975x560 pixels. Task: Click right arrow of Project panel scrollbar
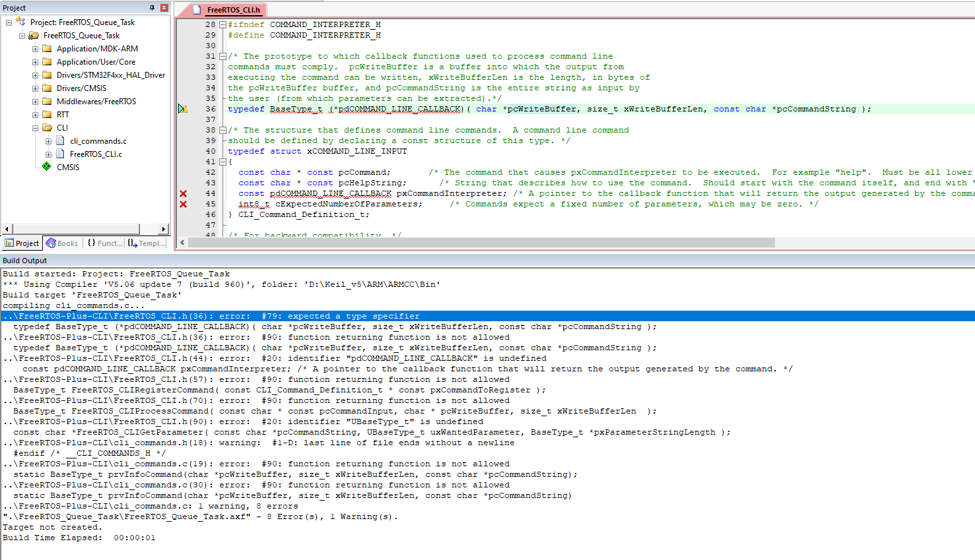[163, 229]
